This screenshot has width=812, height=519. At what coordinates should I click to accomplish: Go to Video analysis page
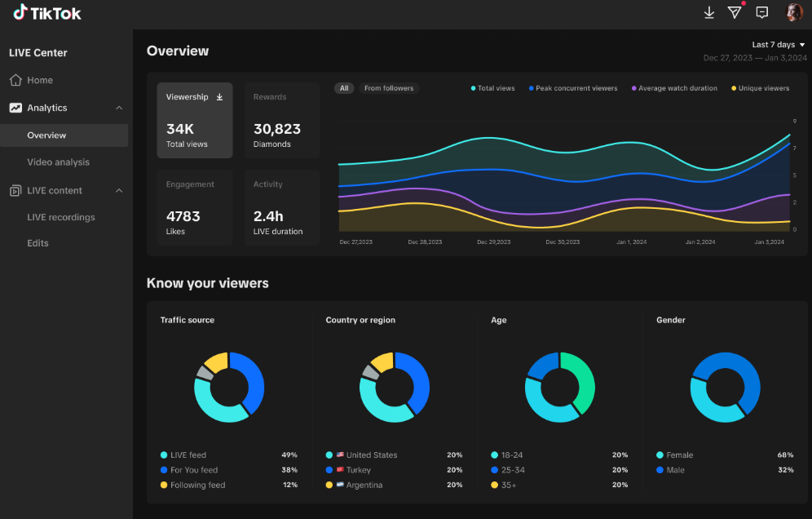(x=59, y=162)
